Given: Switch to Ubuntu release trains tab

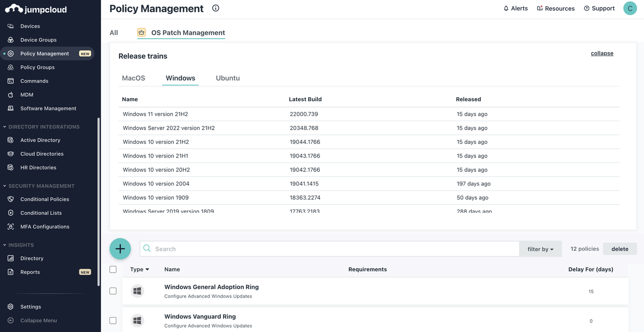Looking at the screenshot, I should pos(228,78).
